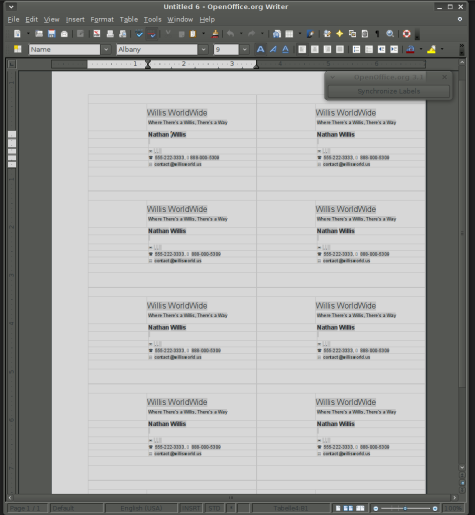Open the Insert Table dropdown arrow
Image resolution: width=475 pixels, height=515 pixels.
coord(300,34)
